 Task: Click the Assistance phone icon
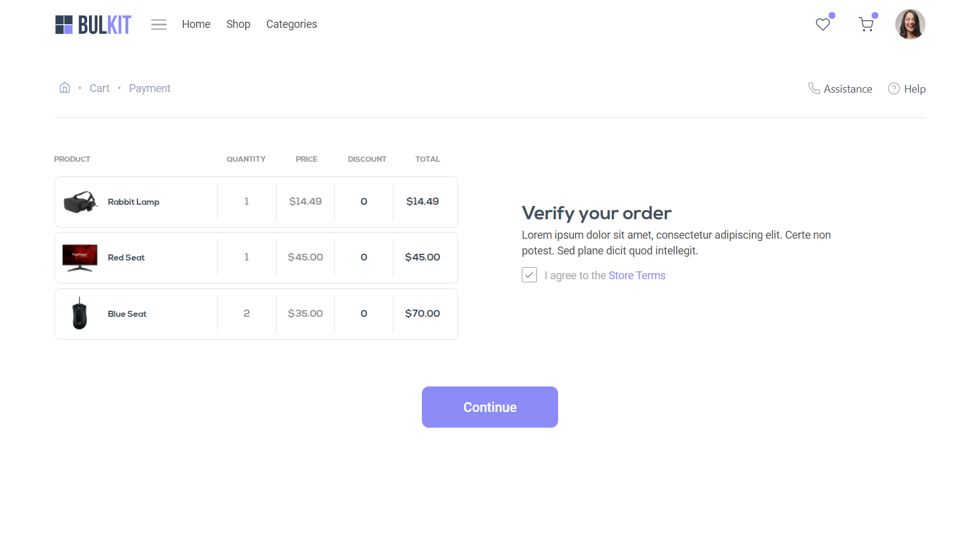814,88
